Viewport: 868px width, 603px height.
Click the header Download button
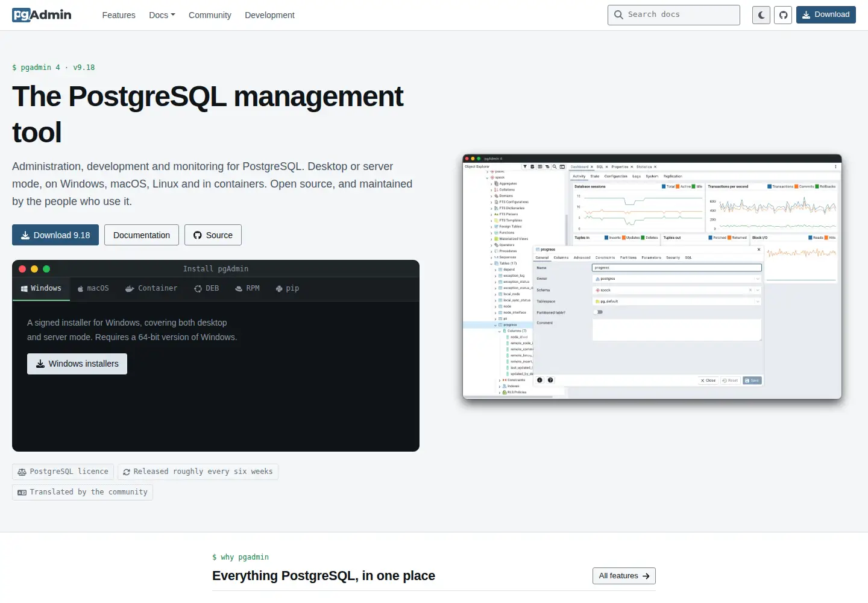click(x=826, y=14)
